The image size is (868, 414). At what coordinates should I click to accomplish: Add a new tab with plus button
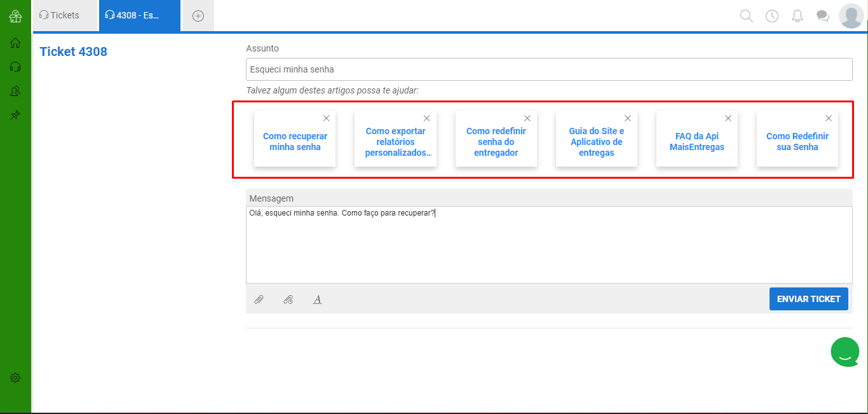click(198, 16)
